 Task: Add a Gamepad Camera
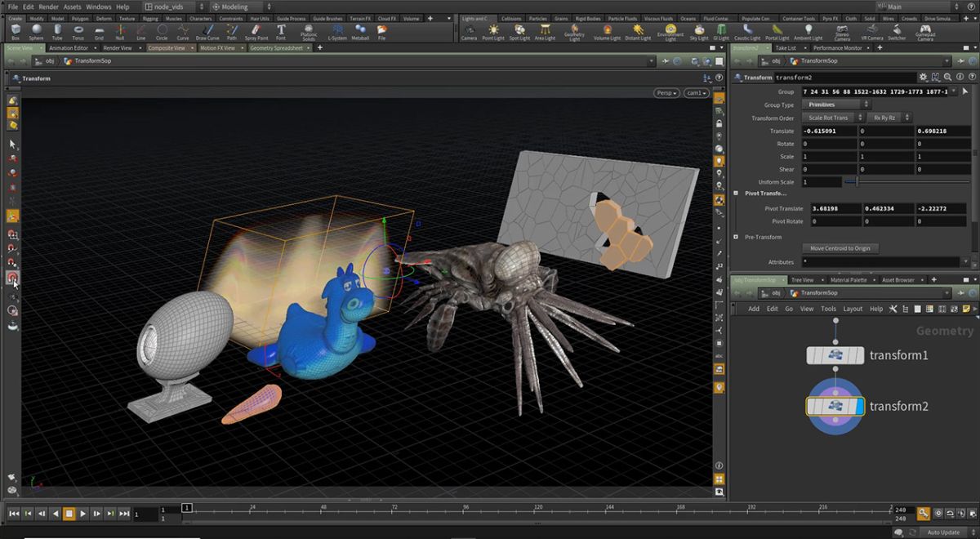click(924, 33)
